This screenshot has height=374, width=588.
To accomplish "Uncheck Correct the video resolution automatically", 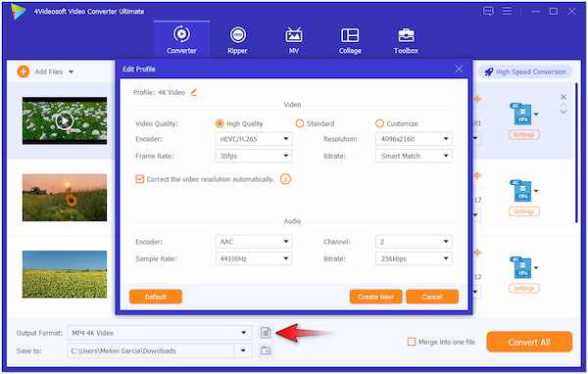I will (x=139, y=179).
